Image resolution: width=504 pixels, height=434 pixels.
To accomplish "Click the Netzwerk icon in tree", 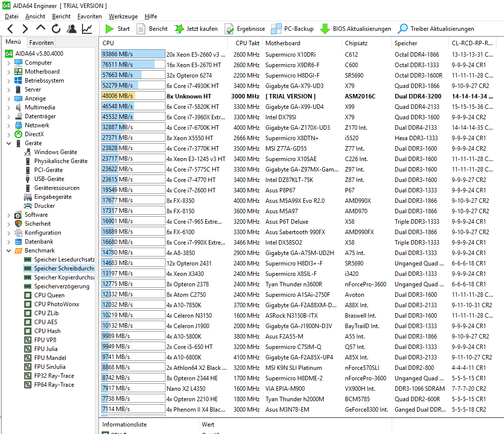I will pyautogui.click(x=19, y=125).
